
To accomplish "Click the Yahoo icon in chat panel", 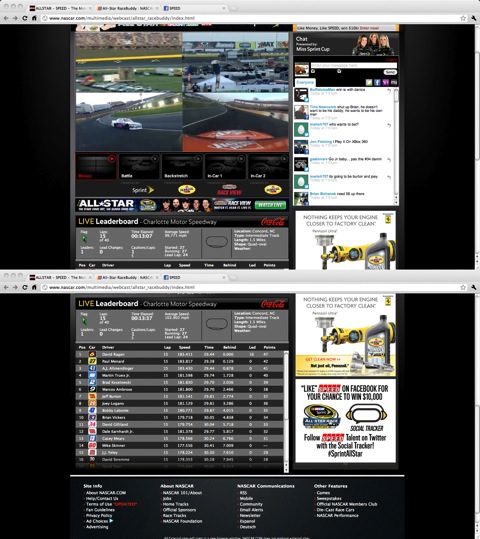I will [x=385, y=82].
